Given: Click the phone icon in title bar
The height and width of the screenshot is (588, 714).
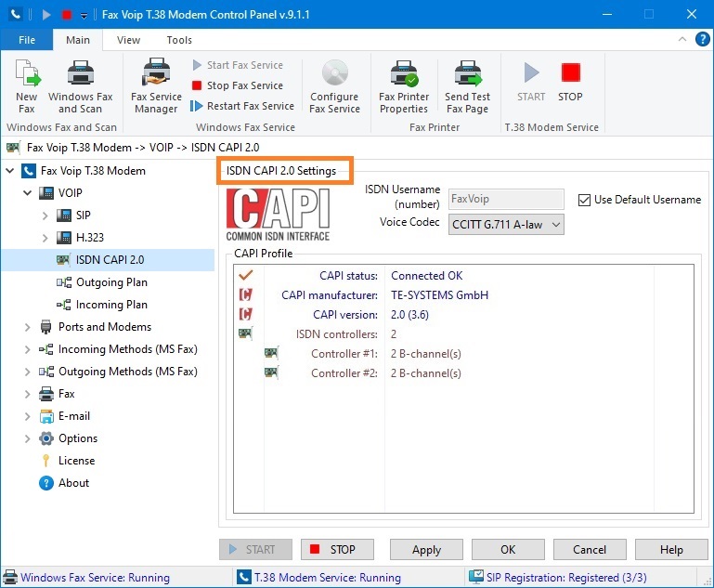Looking at the screenshot, I should click(16, 15).
